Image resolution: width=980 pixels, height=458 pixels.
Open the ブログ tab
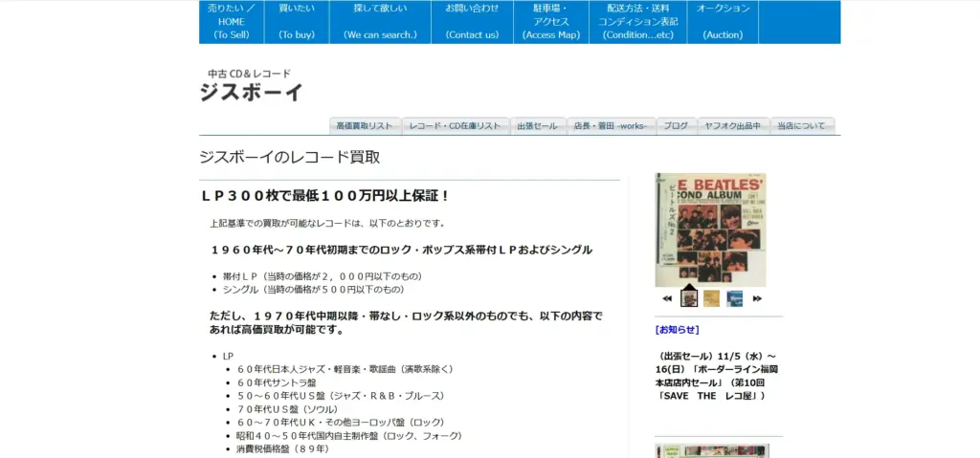pyautogui.click(x=676, y=126)
